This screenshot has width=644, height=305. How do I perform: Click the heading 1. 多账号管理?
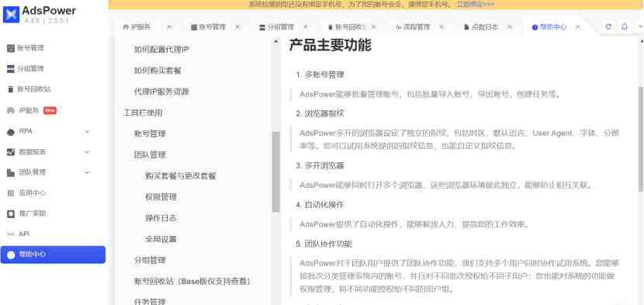[320, 75]
